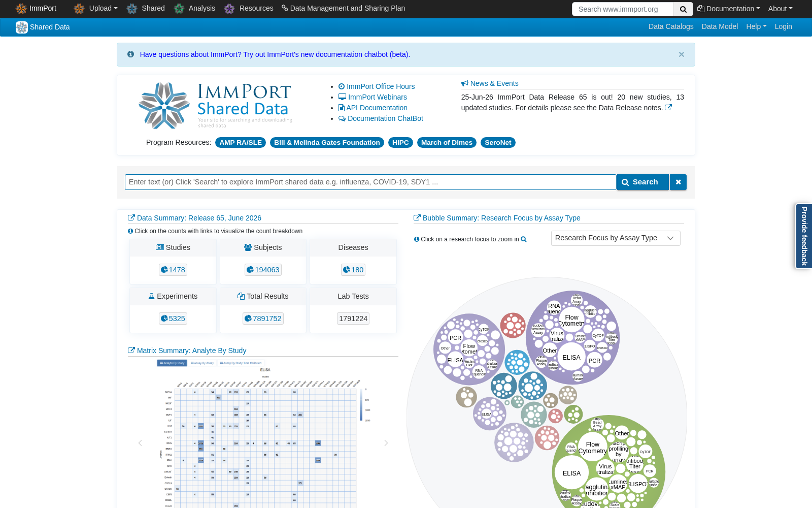The width and height of the screenshot is (812, 508).
Task: Open Data Model page
Action: [x=720, y=26]
